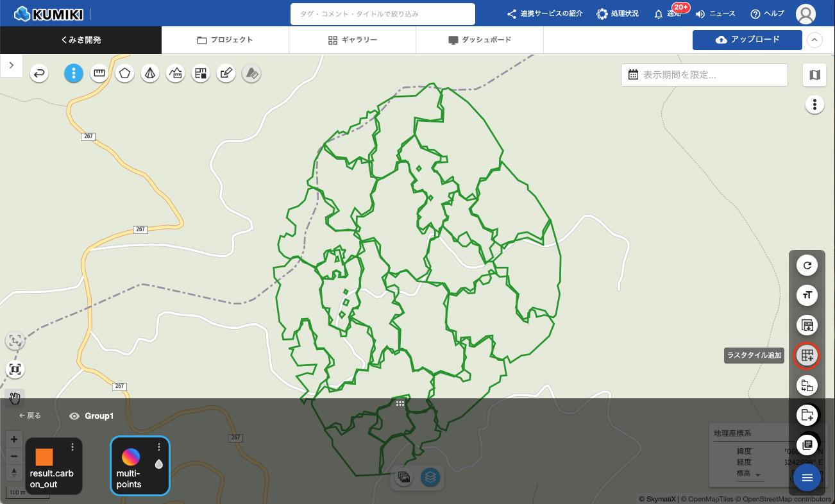Click the 戻る back link
Viewport: 835px width, 504px height.
point(30,416)
